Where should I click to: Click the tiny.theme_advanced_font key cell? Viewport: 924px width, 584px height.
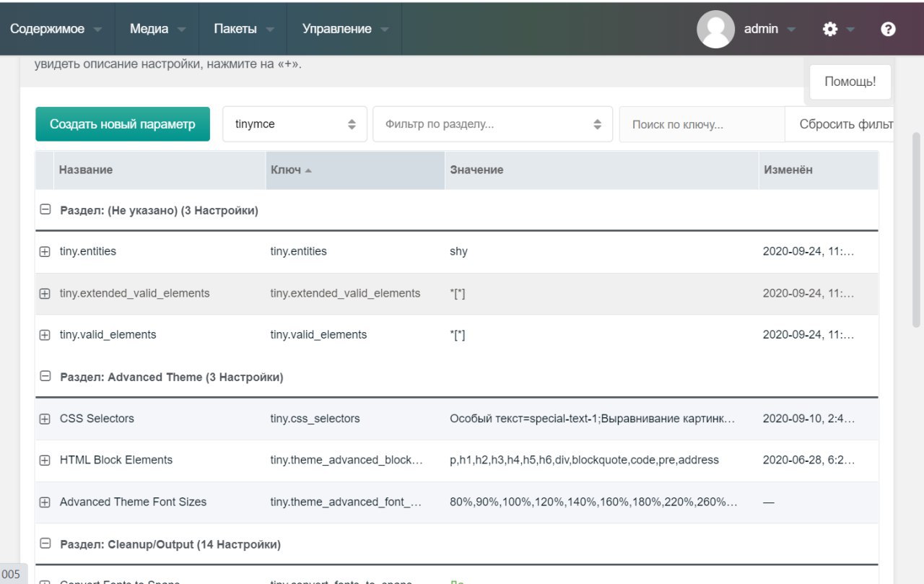pyautogui.click(x=346, y=502)
